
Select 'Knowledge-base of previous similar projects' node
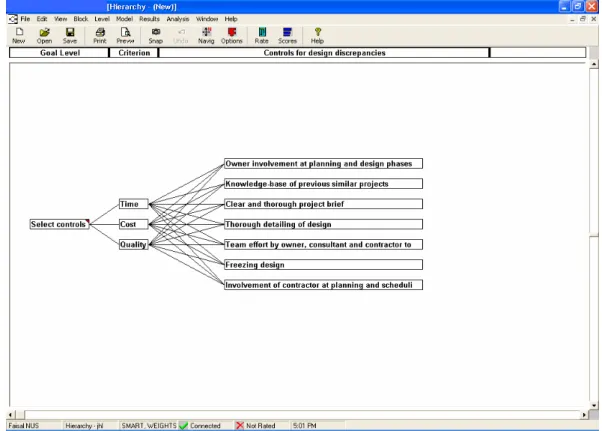click(x=323, y=184)
